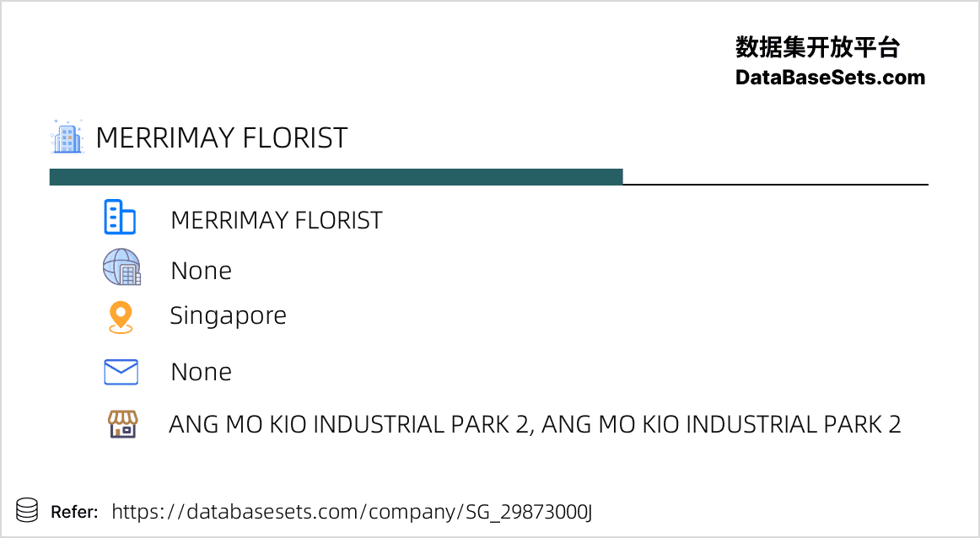Click the storefront address icon
Image resolution: width=980 pixels, height=538 pixels.
[123, 423]
